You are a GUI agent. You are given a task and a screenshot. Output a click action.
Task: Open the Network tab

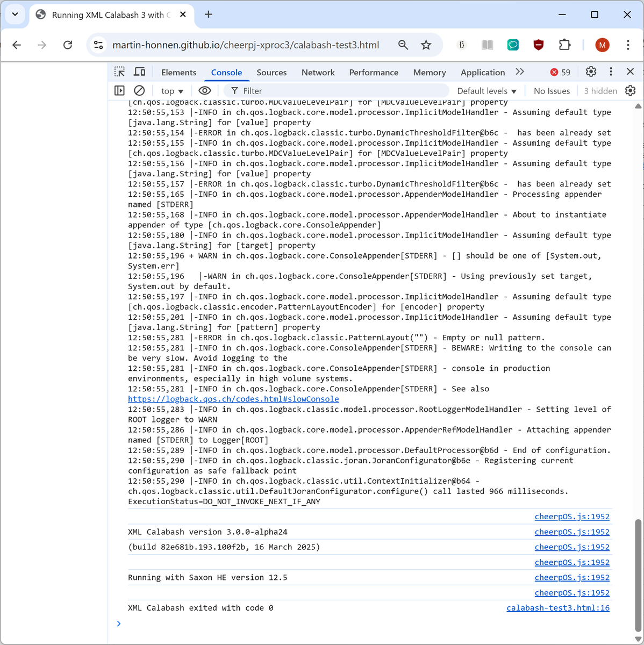[x=318, y=73]
